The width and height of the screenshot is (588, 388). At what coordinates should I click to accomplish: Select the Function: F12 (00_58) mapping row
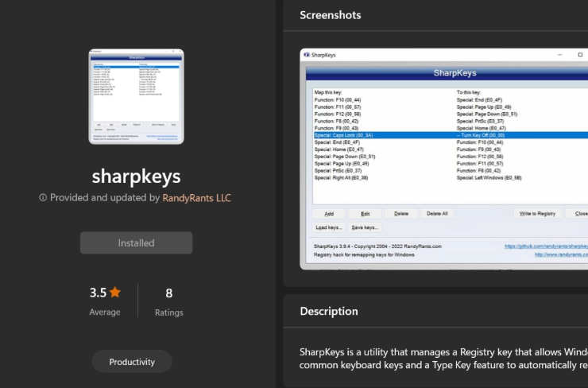tap(451, 114)
